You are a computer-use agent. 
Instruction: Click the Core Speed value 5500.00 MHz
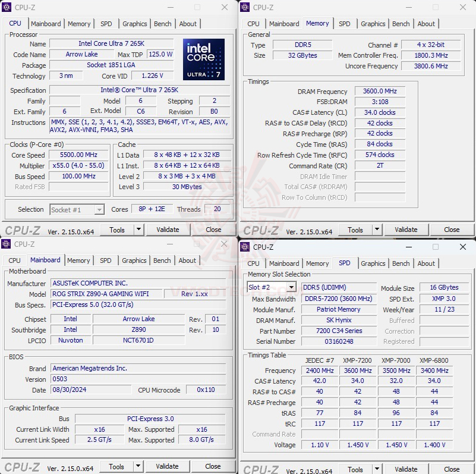point(78,155)
